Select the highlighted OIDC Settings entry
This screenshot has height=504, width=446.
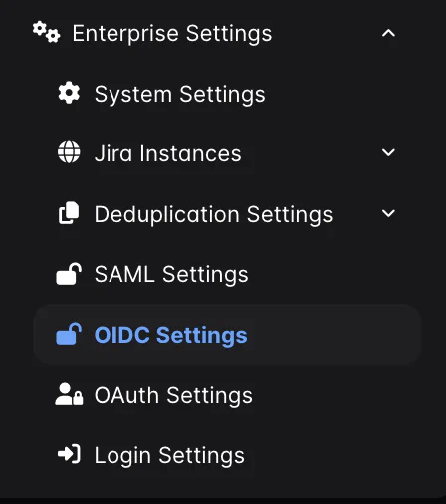point(171,335)
